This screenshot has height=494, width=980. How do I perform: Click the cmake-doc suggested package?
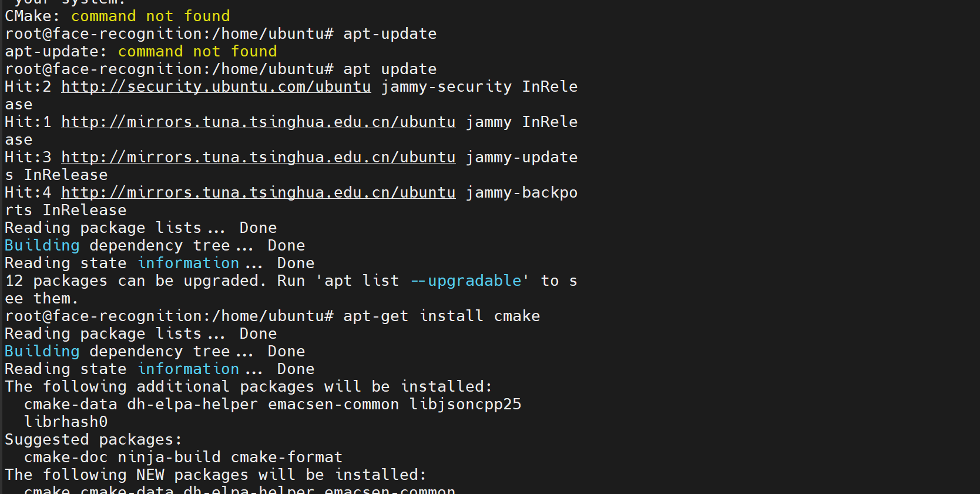point(65,458)
